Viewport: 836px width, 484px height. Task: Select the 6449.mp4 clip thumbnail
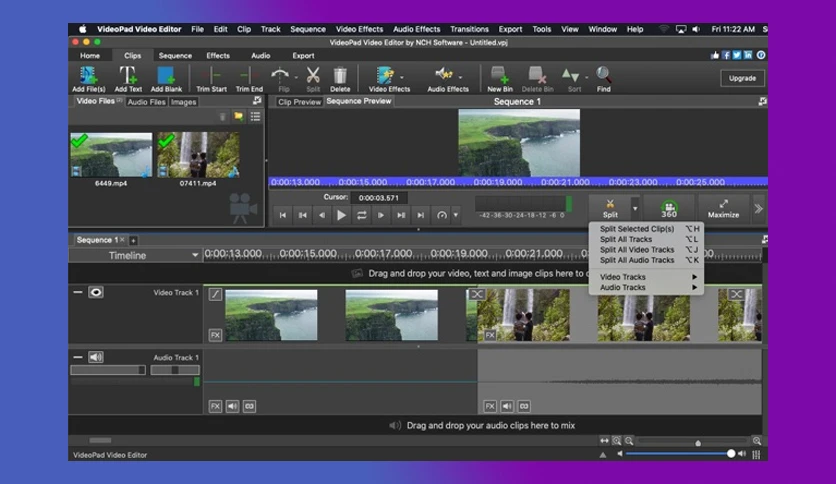(111, 155)
